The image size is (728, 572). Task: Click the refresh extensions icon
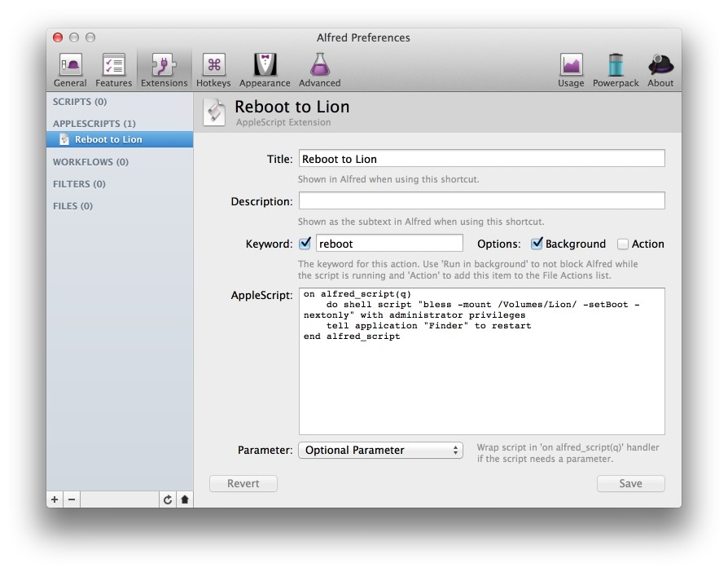(168, 499)
